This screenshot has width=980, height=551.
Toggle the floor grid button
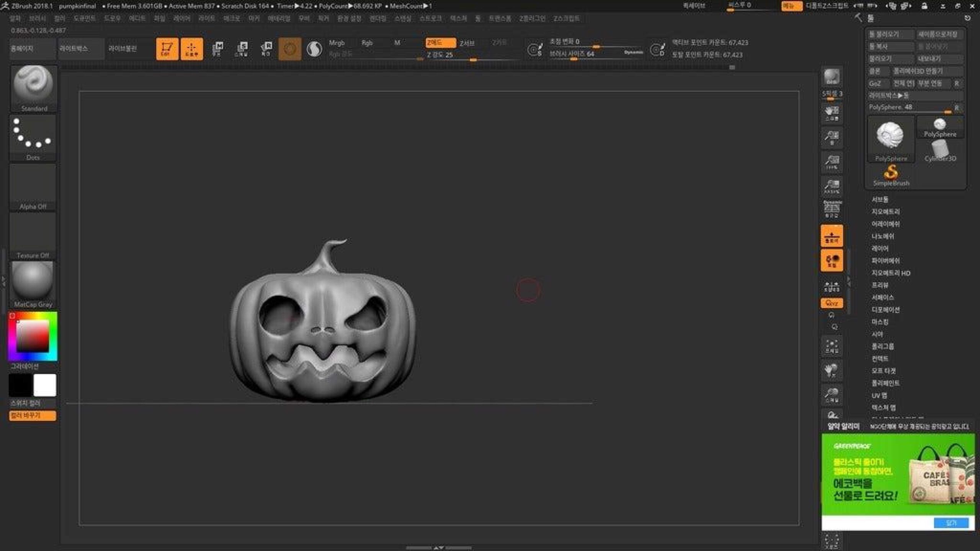[831, 236]
